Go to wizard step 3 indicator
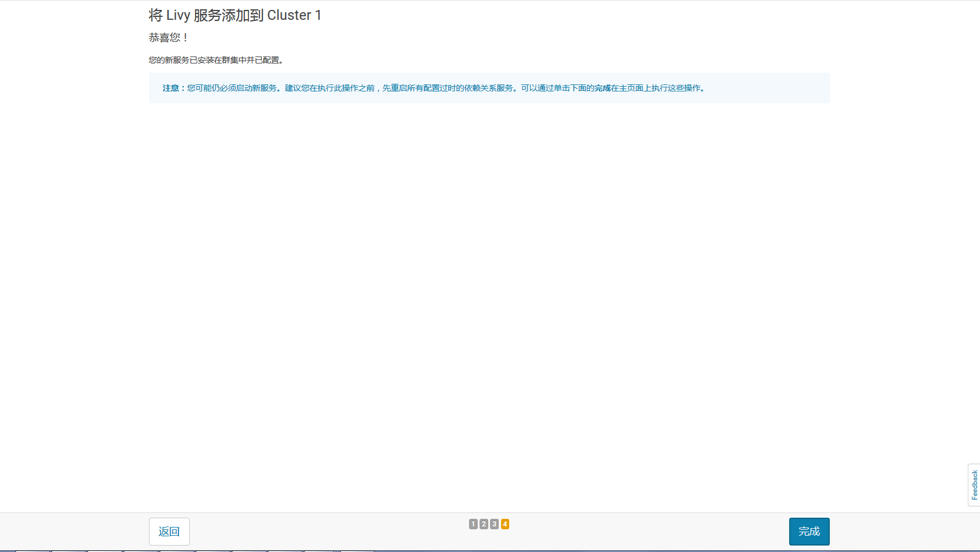Screen dimensions: 980x552 pos(494,524)
